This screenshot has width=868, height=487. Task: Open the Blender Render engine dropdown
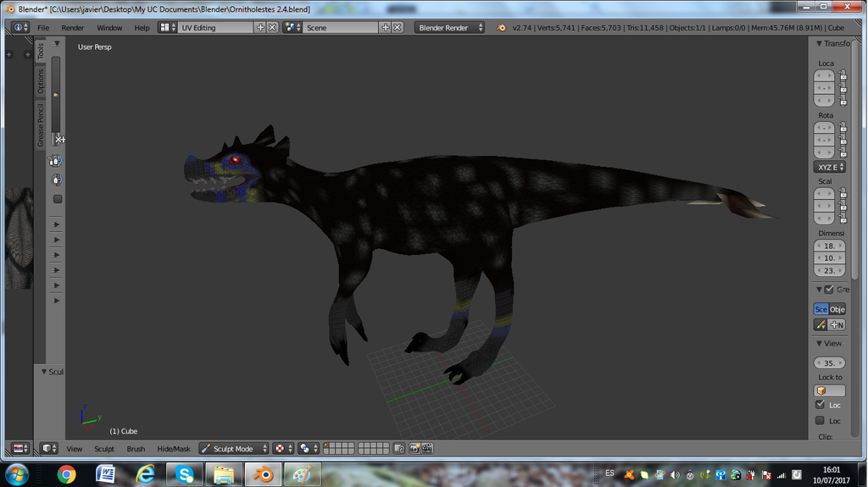(x=449, y=28)
